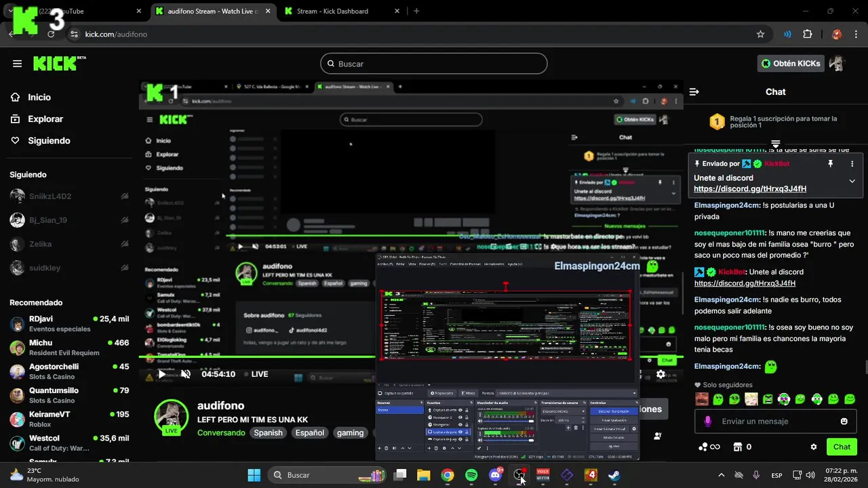The image size is (868, 488).
Task: Open a new Chrome tab
Action: [x=416, y=11]
